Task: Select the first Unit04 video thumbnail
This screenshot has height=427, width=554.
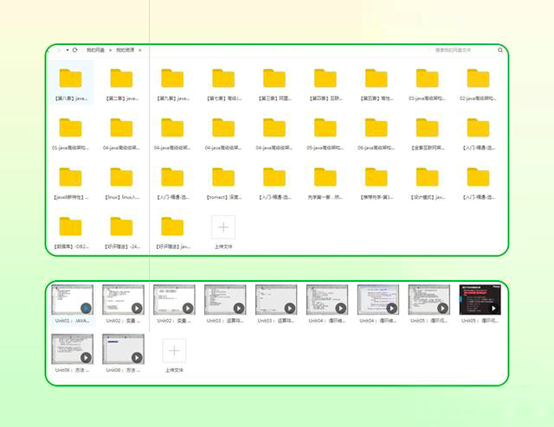Action: 327,300
